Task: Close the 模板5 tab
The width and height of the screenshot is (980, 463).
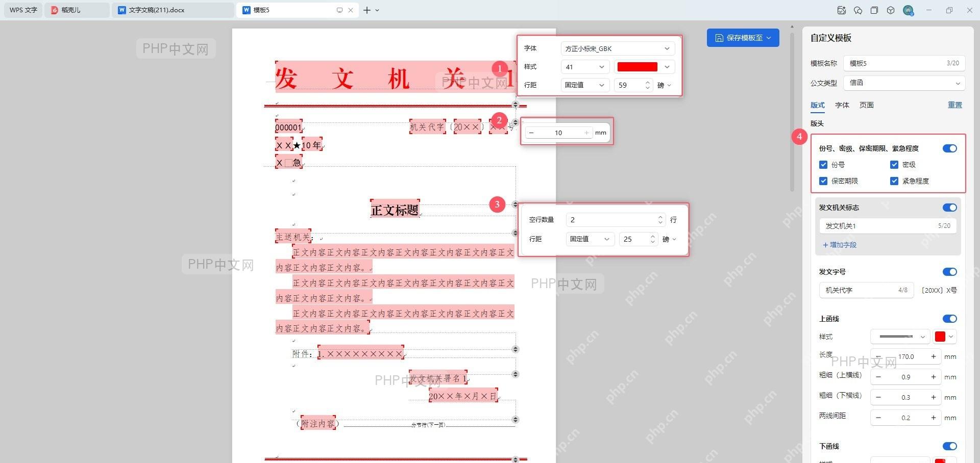Action: pos(351,10)
